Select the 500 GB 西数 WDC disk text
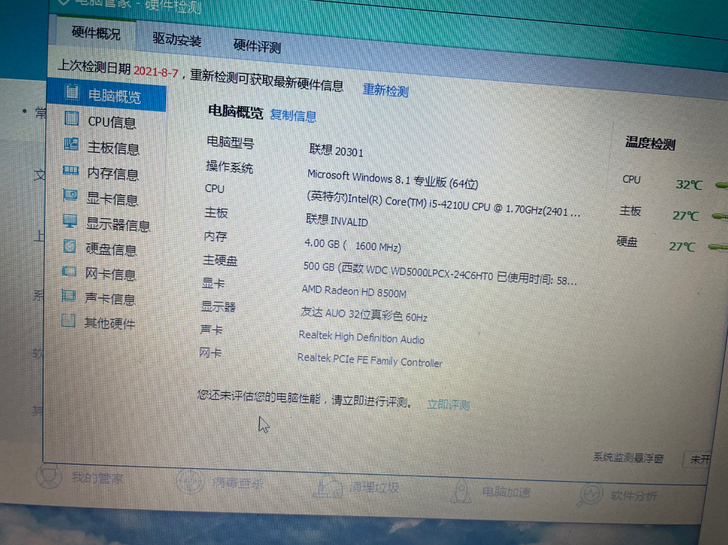 coord(440,273)
